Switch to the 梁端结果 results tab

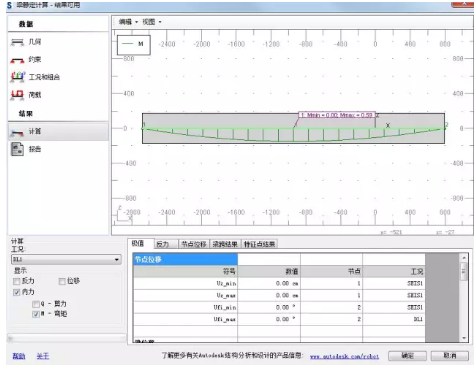click(x=225, y=244)
